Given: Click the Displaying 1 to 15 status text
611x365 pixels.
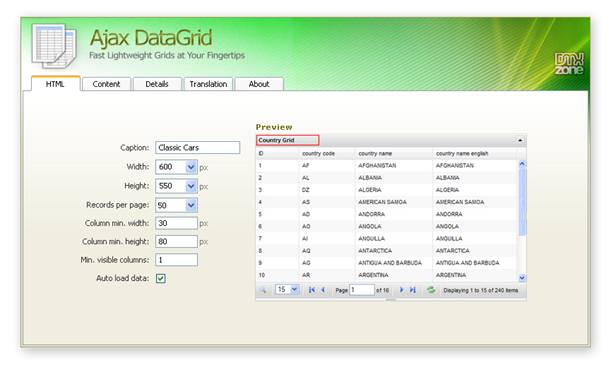Looking at the screenshot, I should tap(480, 290).
